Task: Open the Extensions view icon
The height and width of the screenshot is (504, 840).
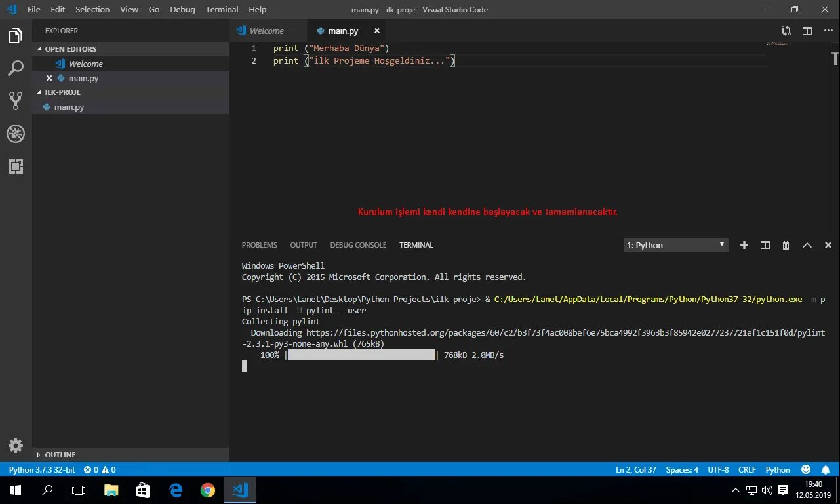Action: pyautogui.click(x=16, y=166)
